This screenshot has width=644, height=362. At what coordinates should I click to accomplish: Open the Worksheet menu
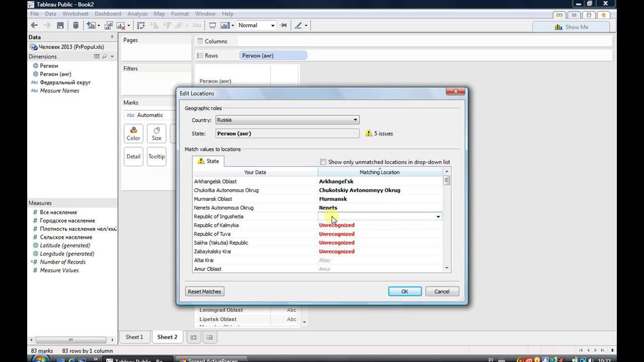click(75, 14)
